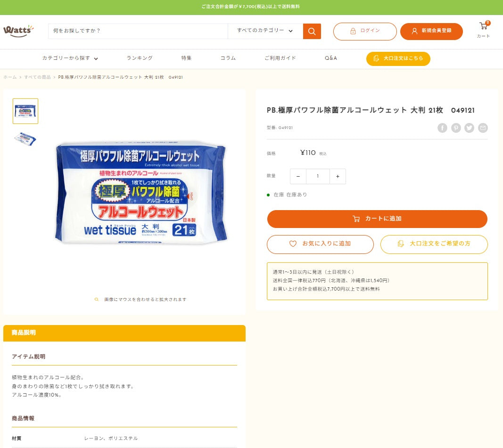Screen dimensions: 503x448
Task: Open the すべてのカテゴリー dropdown
Action: coord(265,31)
